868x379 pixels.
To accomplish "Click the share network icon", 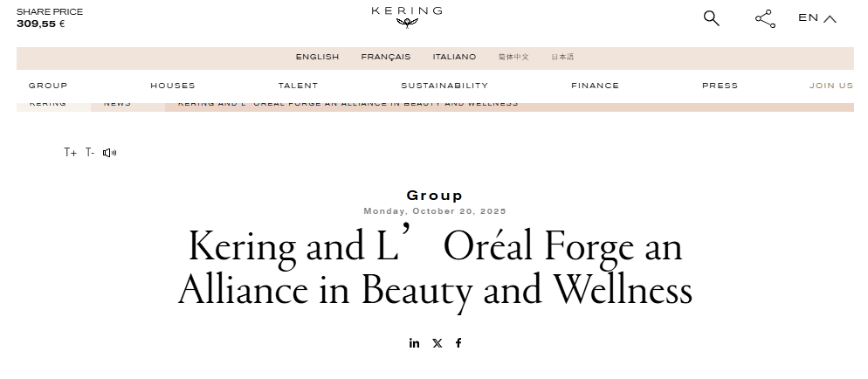I will pos(765,18).
